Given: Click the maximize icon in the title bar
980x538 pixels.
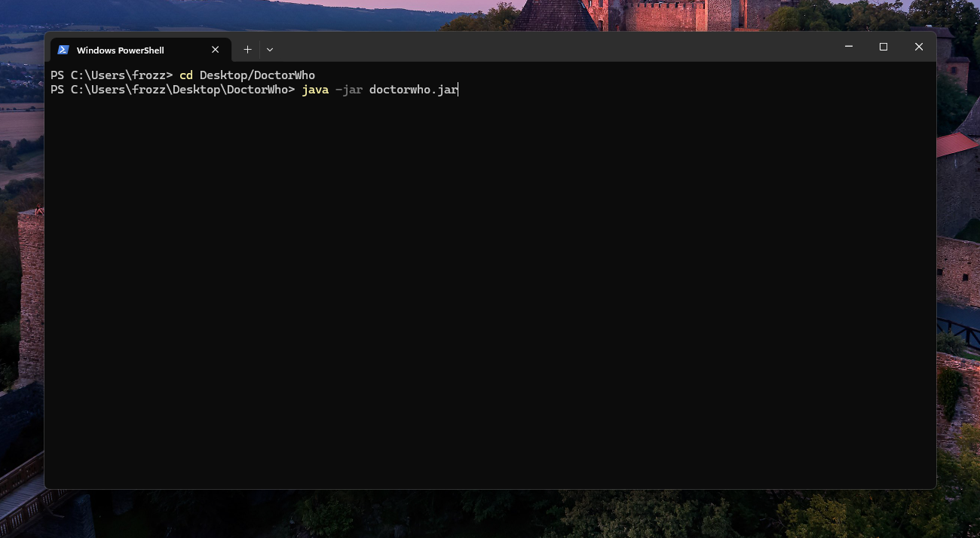Looking at the screenshot, I should [883, 46].
